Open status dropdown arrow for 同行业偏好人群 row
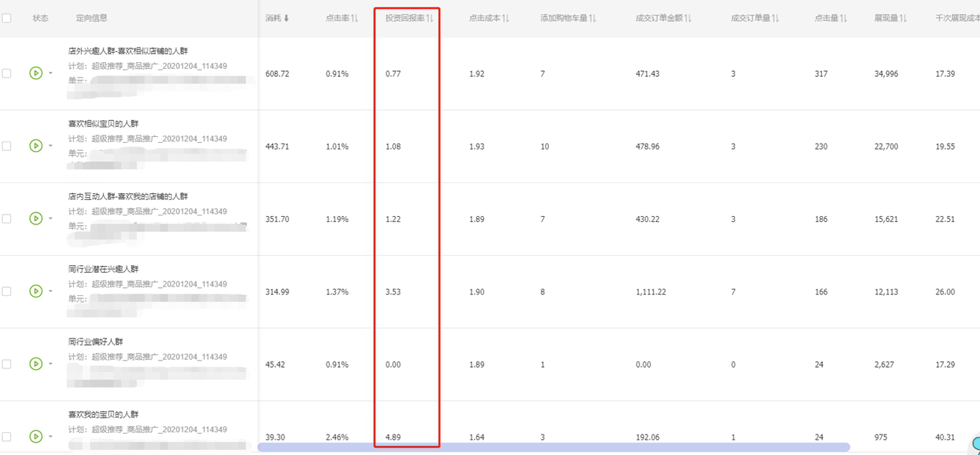 point(51,363)
